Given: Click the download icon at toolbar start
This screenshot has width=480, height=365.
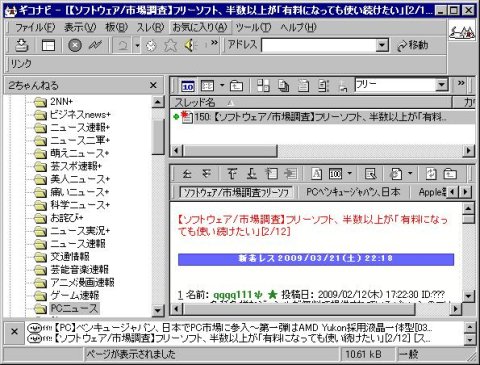Looking at the screenshot, I should [22, 45].
